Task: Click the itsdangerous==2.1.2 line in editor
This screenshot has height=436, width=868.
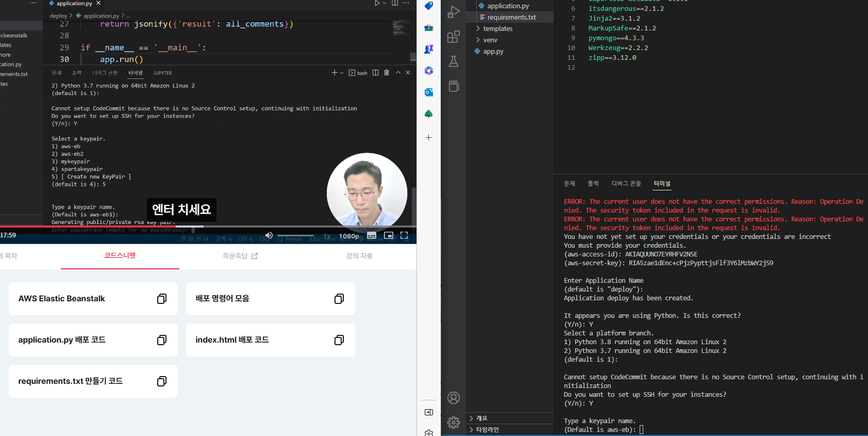Action: pos(626,9)
